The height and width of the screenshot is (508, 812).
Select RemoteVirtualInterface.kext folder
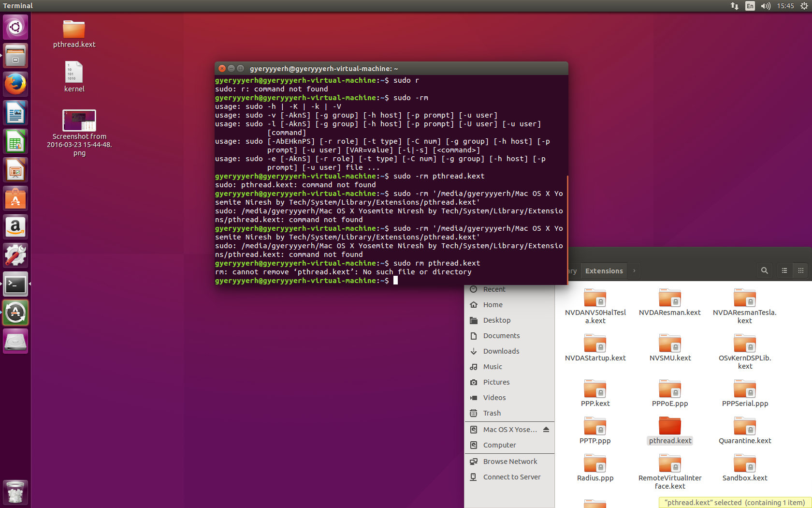pos(670,472)
